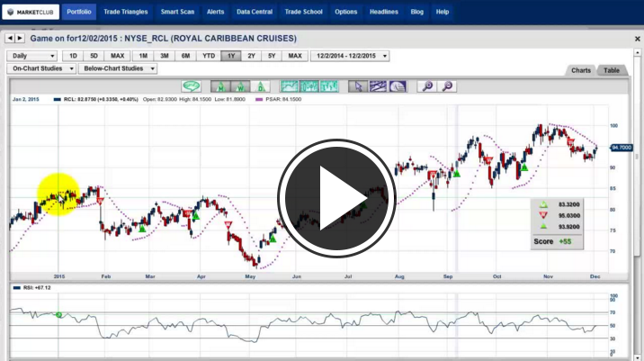Select the trendline drawing tool
The width and height of the screenshot is (644, 361).
point(378,86)
